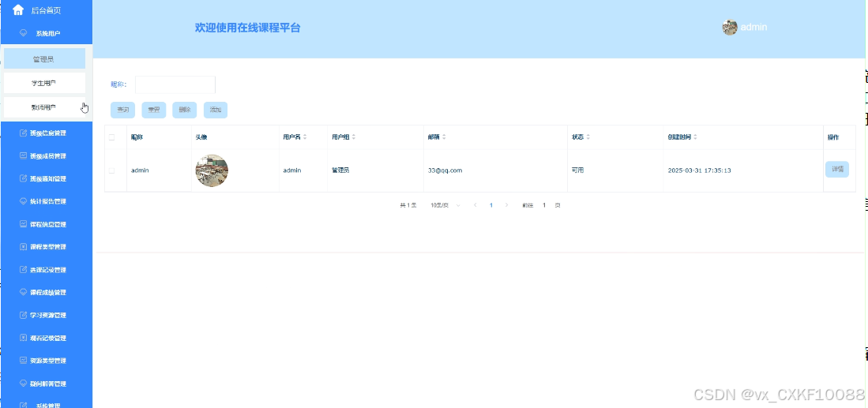This screenshot has height=408, width=868.
Task: Sort table by 创建时间 column
Action: tap(695, 137)
